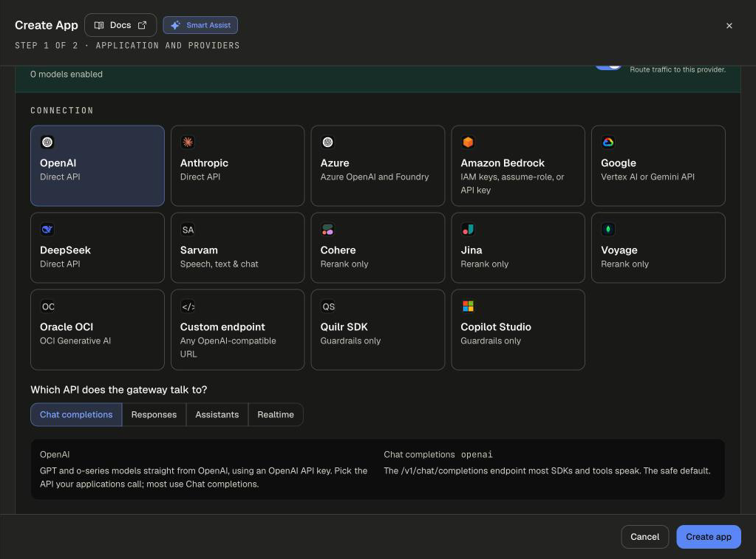The width and height of the screenshot is (756, 559).
Task: Pick the Voyage provider name
Action: pyautogui.click(x=619, y=250)
